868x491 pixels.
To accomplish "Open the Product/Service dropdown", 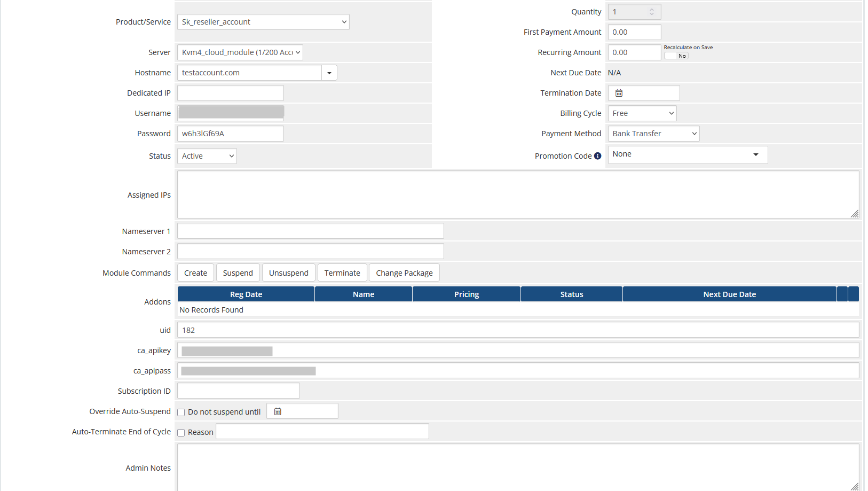I will coord(263,22).
